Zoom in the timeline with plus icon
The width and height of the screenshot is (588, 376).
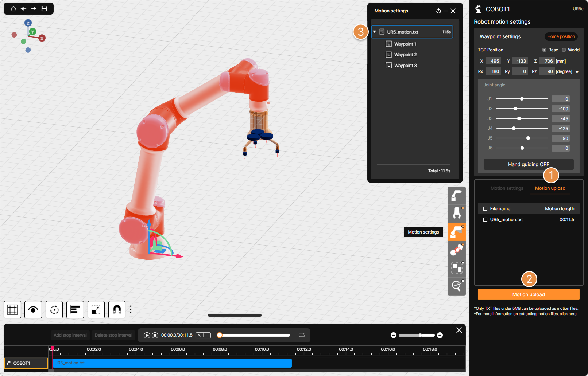tap(440, 335)
